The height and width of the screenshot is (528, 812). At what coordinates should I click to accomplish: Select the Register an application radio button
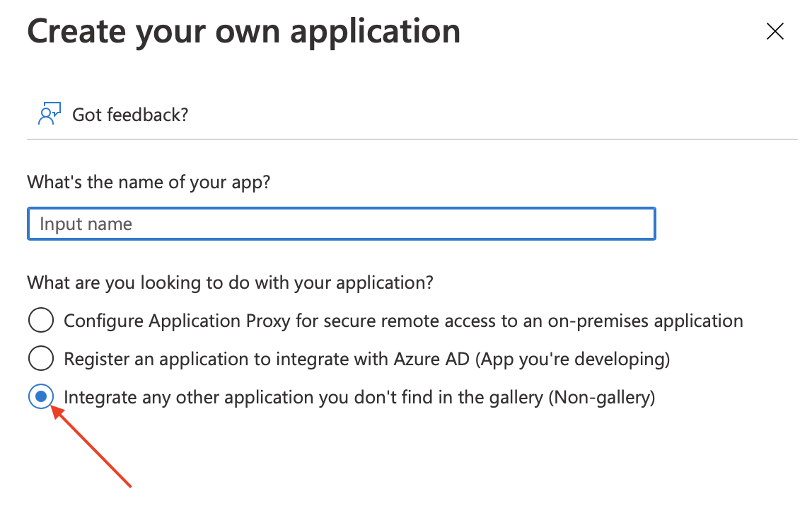point(41,359)
